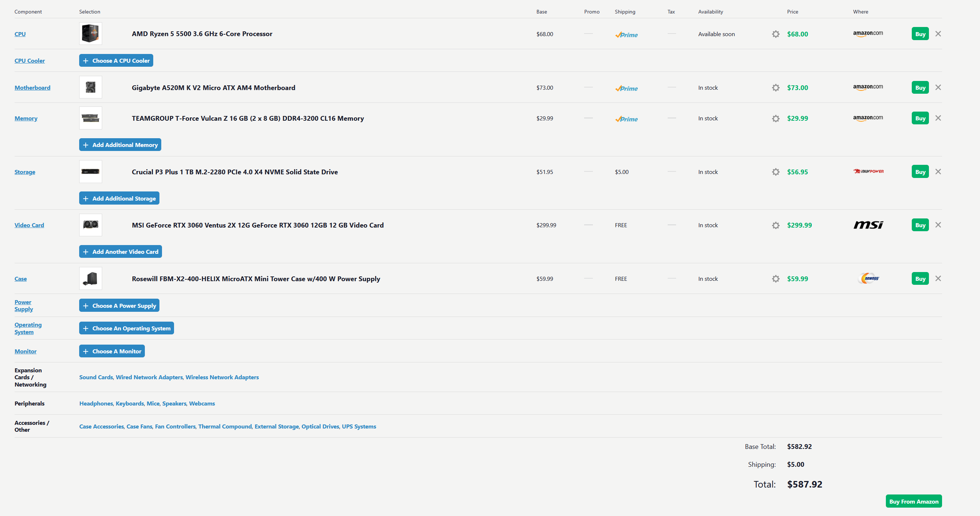Open the Ryzen 5 5500 product thumbnail

click(x=90, y=34)
